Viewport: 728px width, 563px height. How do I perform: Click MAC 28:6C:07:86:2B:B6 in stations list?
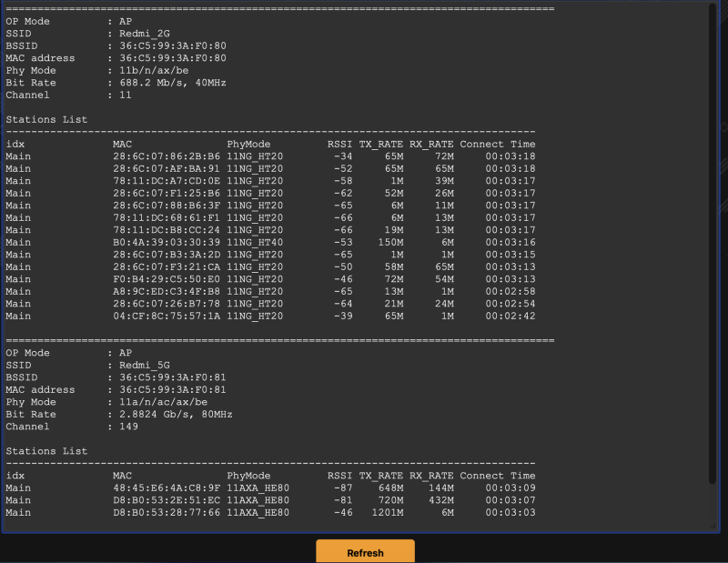pyautogui.click(x=167, y=156)
